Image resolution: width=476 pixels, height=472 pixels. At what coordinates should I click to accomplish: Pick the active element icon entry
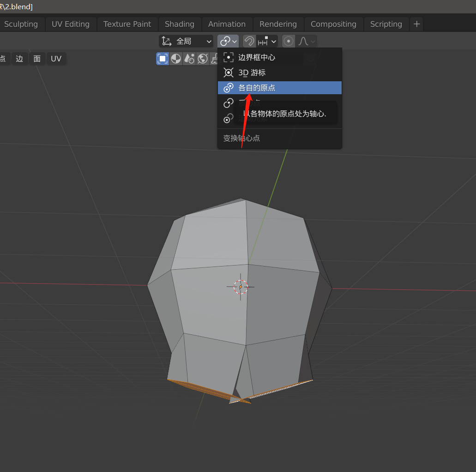(x=228, y=118)
